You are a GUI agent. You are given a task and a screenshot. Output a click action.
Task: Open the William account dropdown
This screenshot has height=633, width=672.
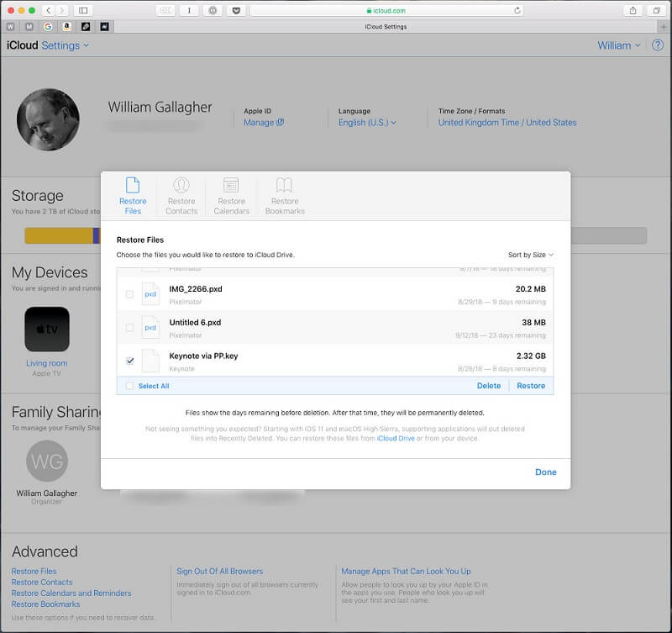click(x=618, y=45)
